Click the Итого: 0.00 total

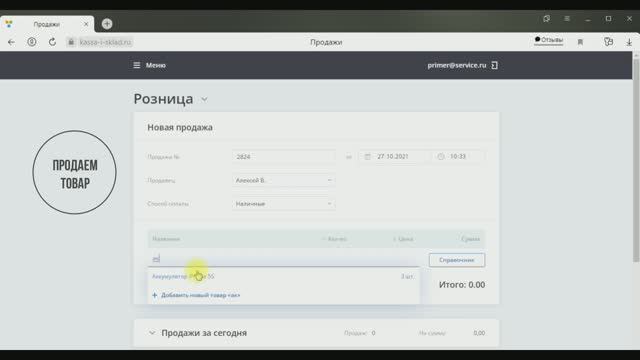pos(462,285)
